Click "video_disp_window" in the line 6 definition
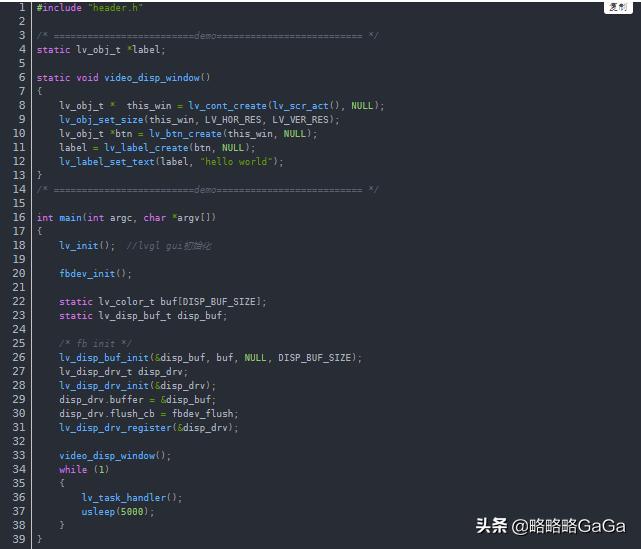Screen dimensions: 641x549 pos(152,78)
